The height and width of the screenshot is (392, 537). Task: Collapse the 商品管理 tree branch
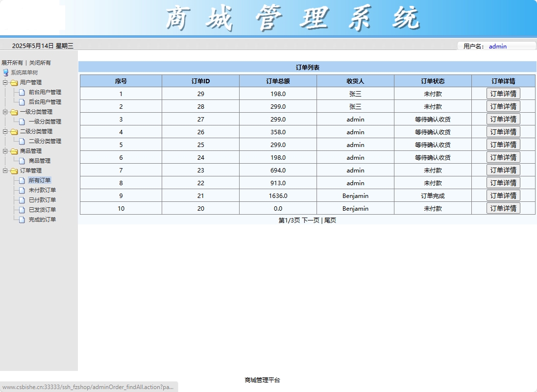click(4, 151)
